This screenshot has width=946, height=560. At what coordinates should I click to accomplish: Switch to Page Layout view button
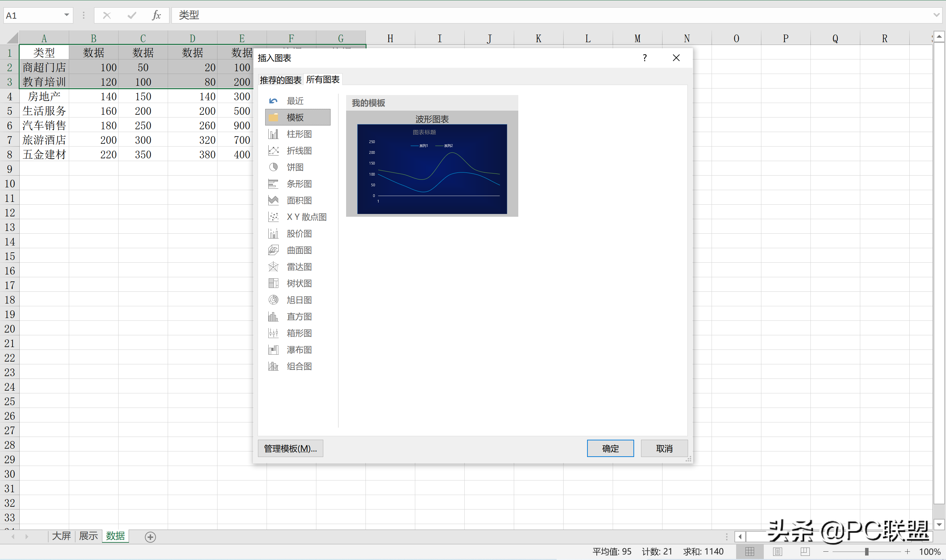(x=777, y=551)
